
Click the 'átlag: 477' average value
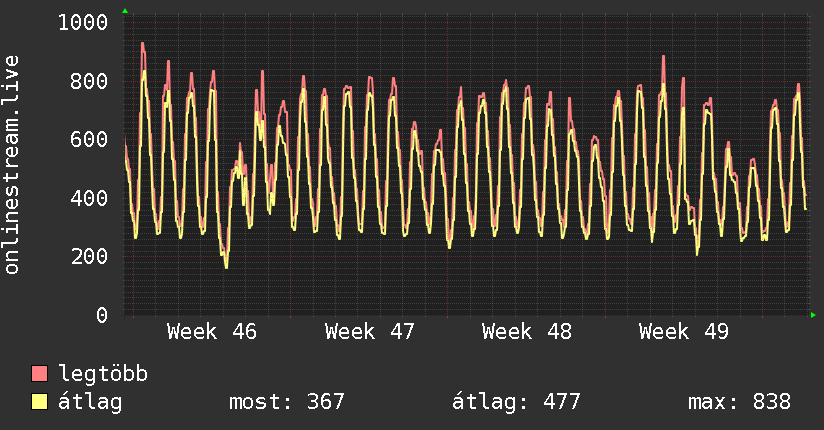tap(516, 402)
